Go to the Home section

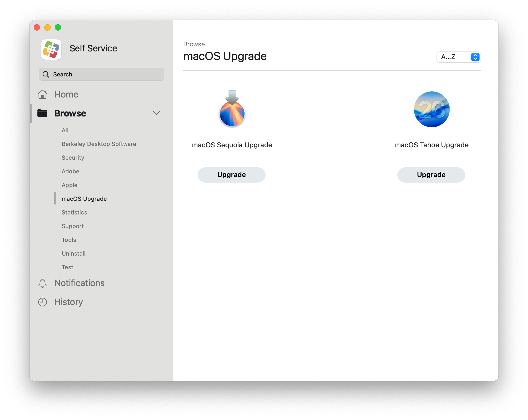point(66,94)
